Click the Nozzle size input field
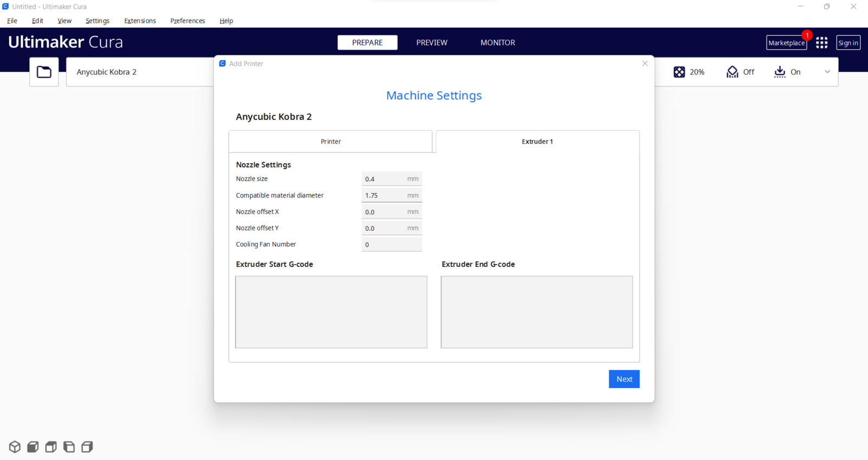The image size is (868, 460). (x=392, y=179)
